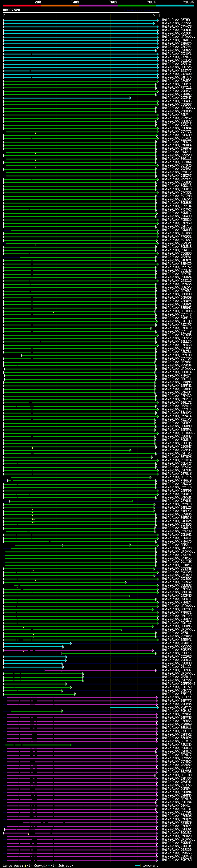Open hit UniRef100_C6THQ4
The height and width of the screenshot is (868, 197).
tap(177, 20)
